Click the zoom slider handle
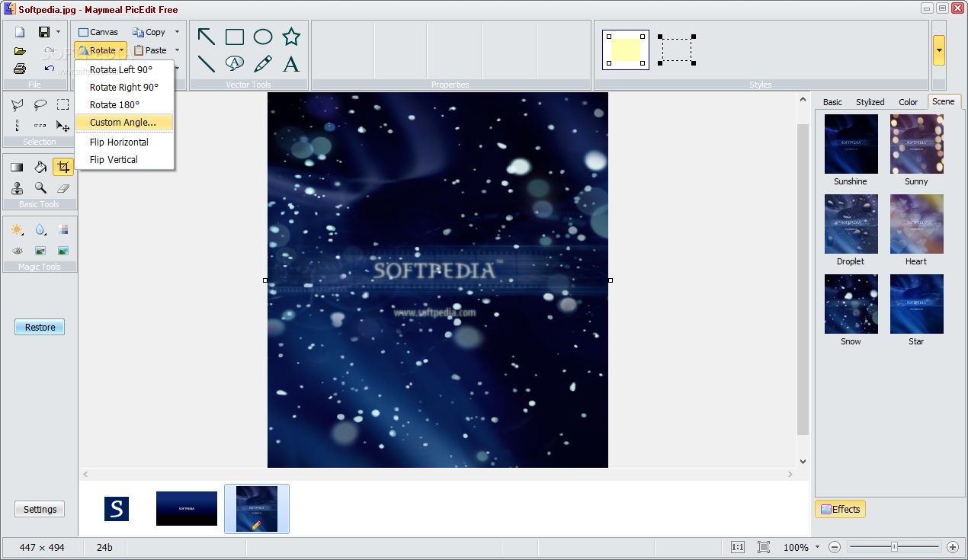 pos(894,546)
